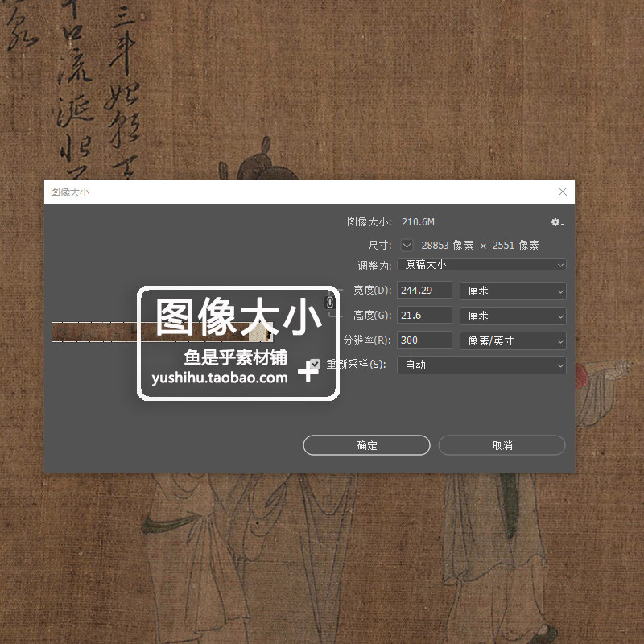Screen dimensions: 644x644
Task: Click the 宽度(D) label
Action: (x=372, y=291)
